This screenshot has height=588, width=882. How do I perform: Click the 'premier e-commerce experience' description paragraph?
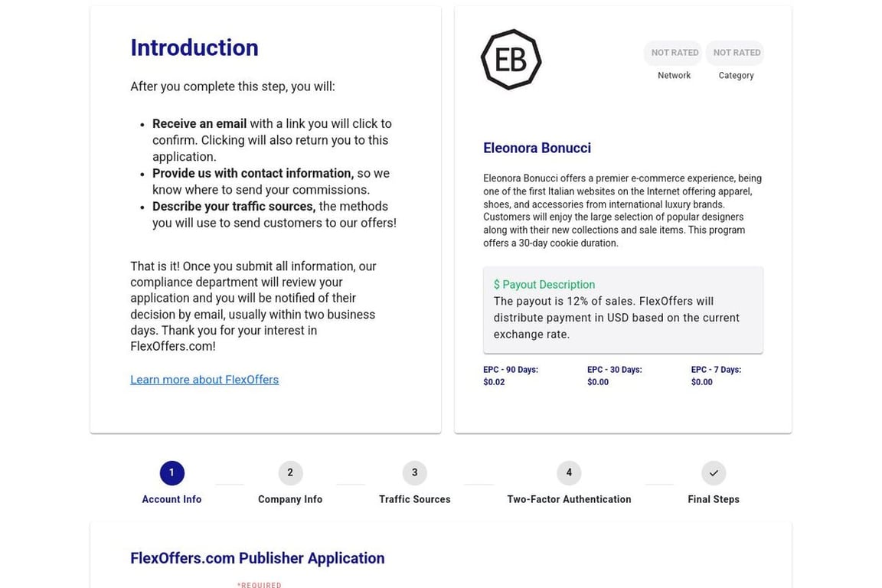[x=622, y=211]
